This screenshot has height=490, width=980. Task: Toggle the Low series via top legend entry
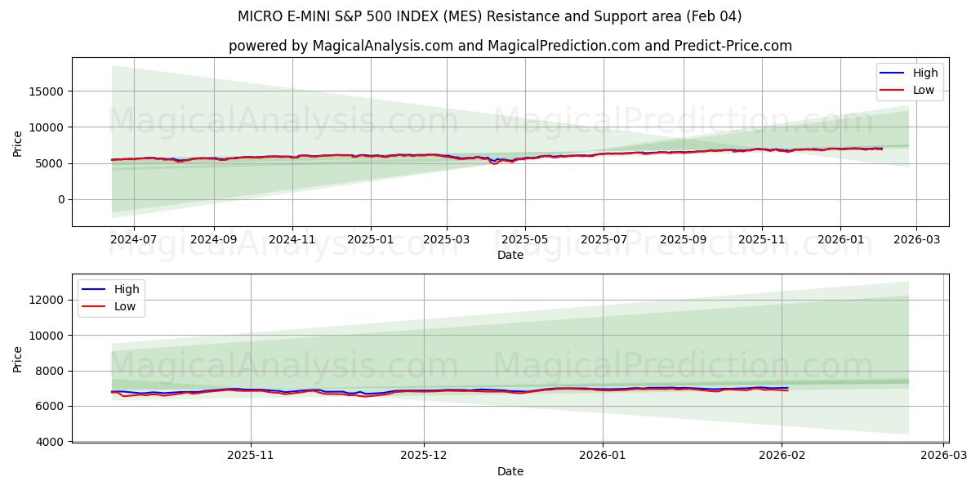tap(924, 90)
